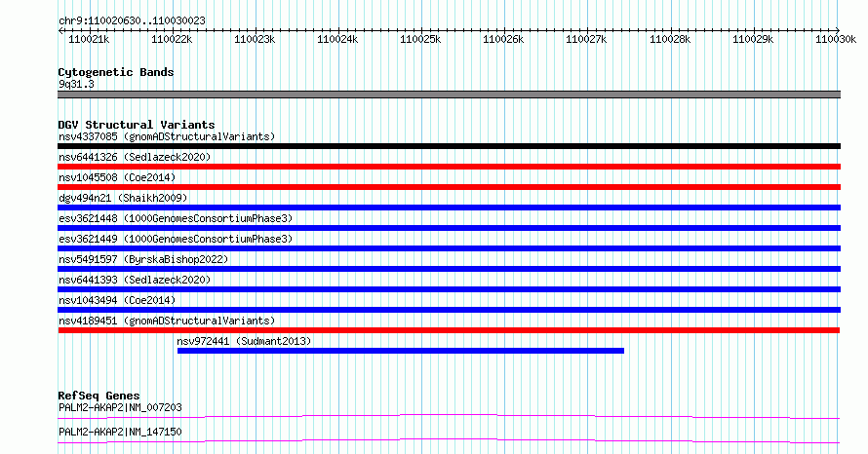The width and height of the screenshot is (868, 454).
Task: Click the blue nsv6441393 variant bar
Action: 449,289
